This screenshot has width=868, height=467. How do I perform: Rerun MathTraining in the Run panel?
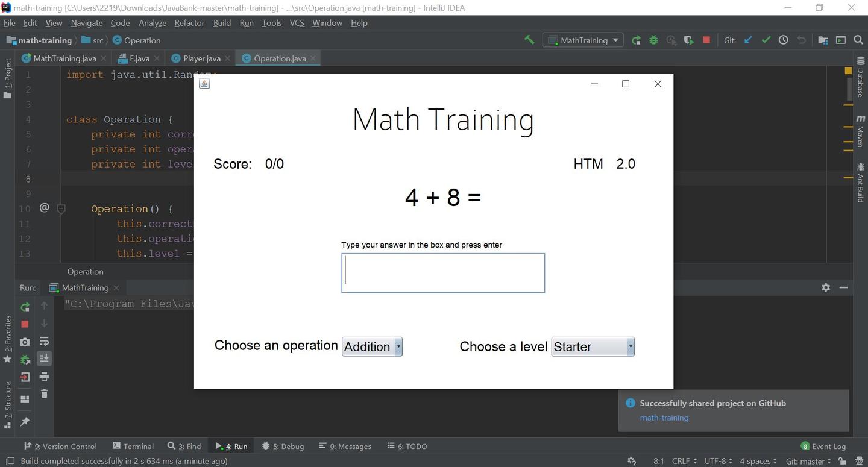pyautogui.click(x=25, y=307)
